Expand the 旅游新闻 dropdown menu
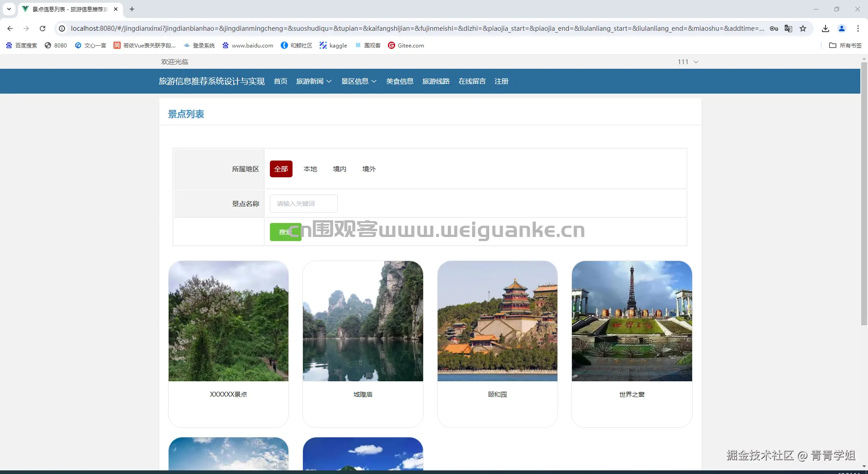The width and height of the screenshot is (868, 474). [314, 81]
